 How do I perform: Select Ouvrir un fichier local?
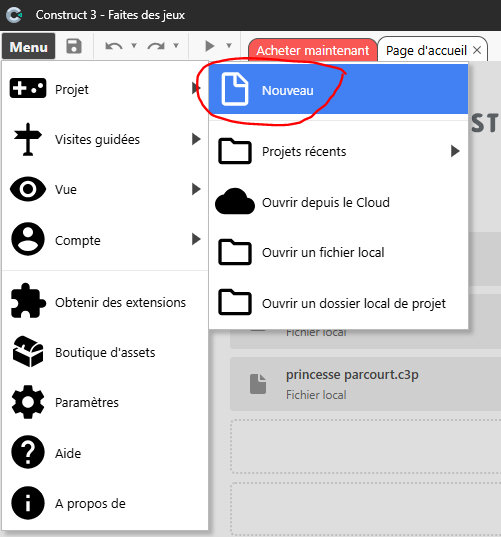pyautogui.click(x=338, y=252)
